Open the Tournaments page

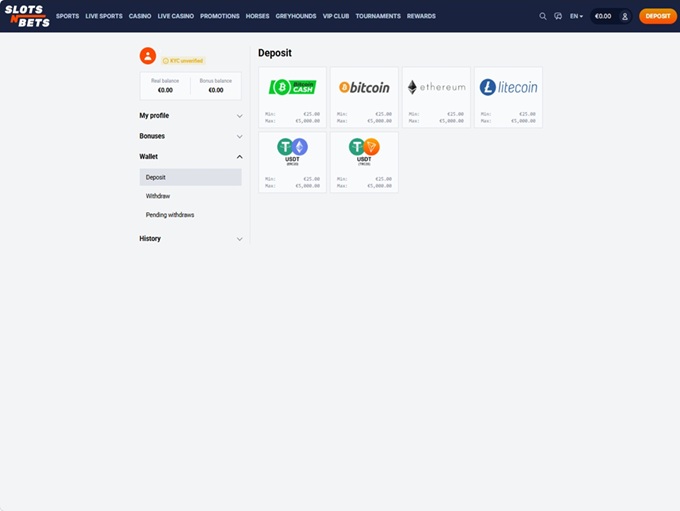click(x=378, y=16)
